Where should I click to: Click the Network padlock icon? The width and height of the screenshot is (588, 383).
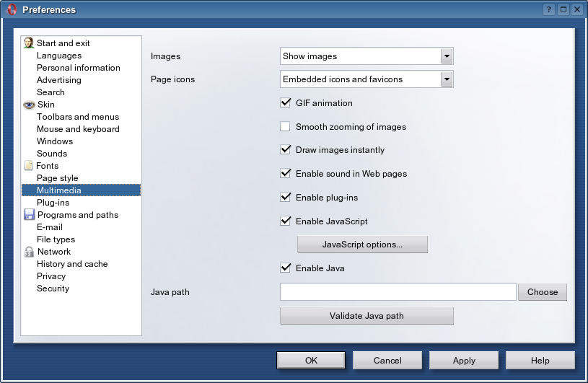29,252
